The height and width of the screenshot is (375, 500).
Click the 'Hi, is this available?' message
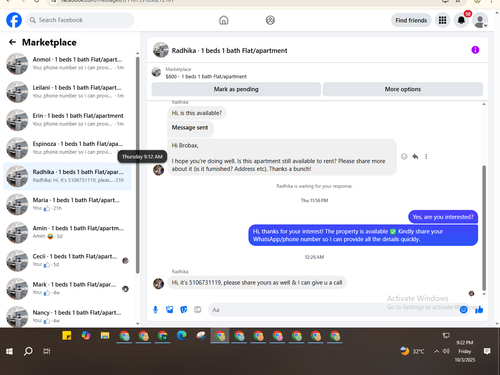pos(197,113)
